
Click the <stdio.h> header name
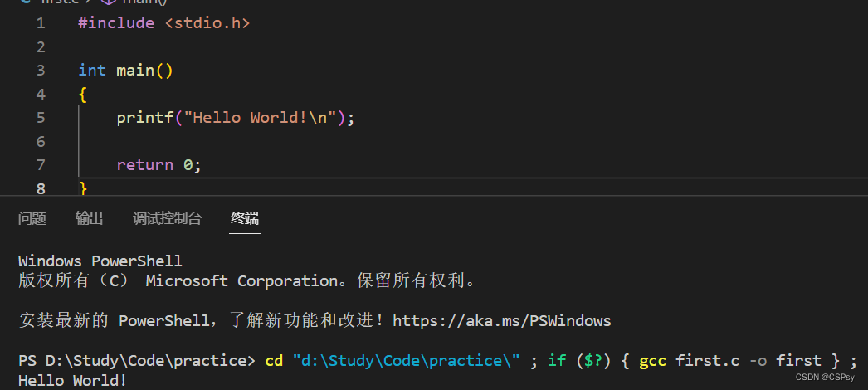(x=207, y=23)
